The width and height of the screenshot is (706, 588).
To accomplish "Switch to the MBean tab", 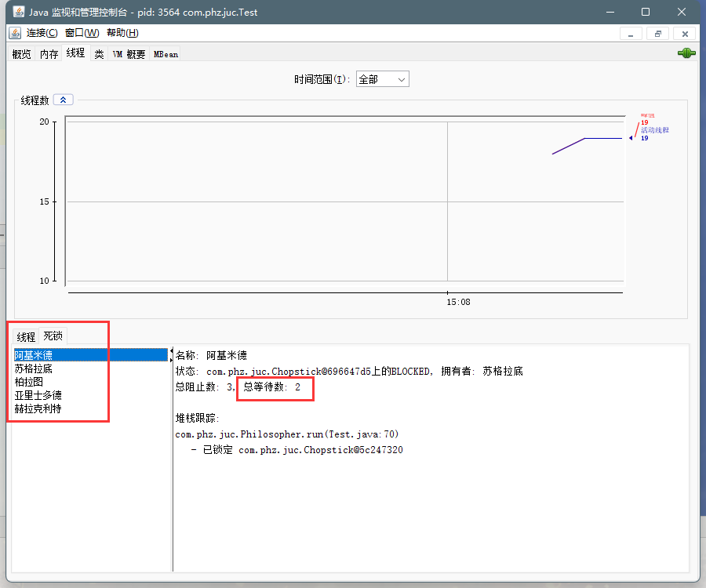I will point(166,54).
